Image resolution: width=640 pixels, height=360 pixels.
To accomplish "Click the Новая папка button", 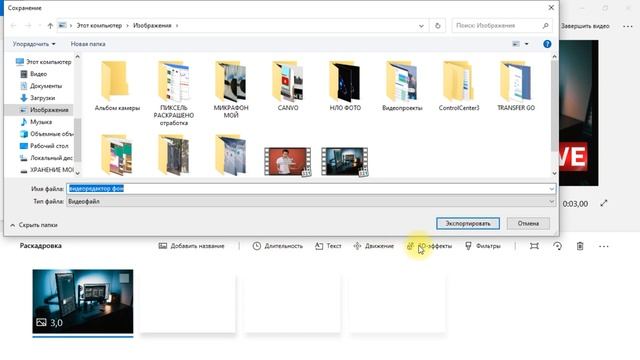I will click(88, 44).
